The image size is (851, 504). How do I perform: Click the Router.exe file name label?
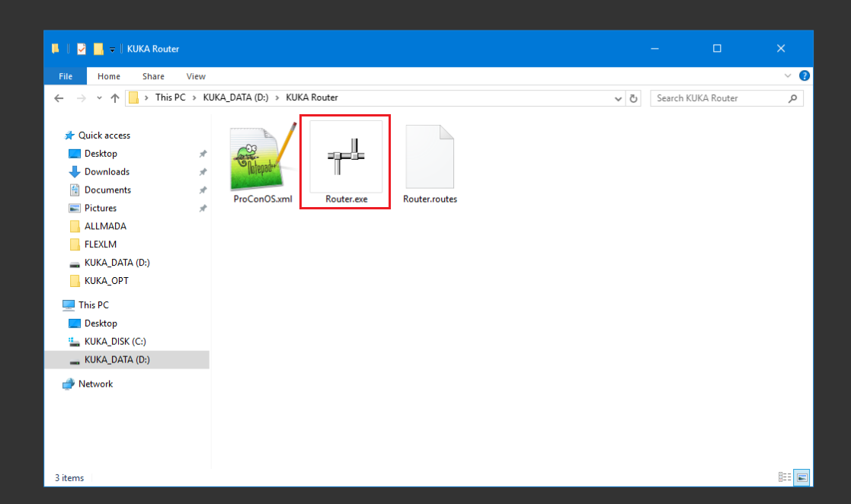point(346,199)
